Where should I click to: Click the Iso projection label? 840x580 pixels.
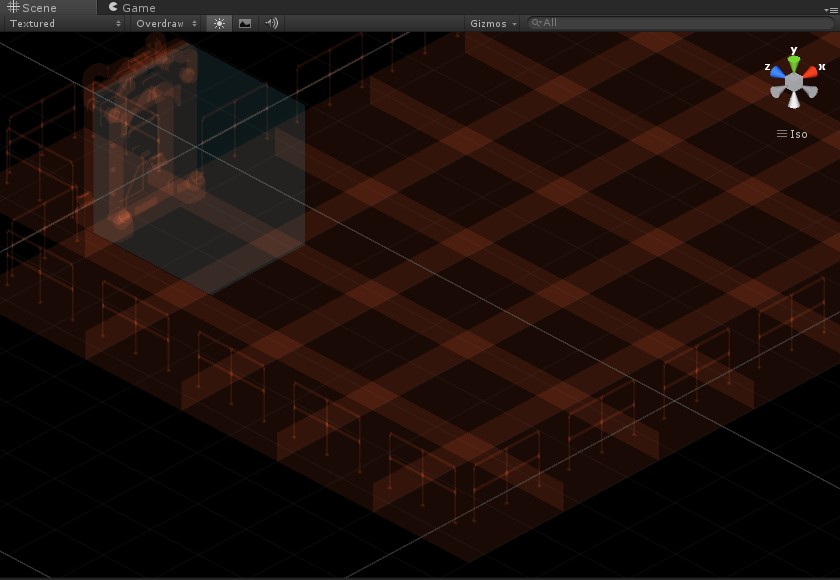tap(798, 134)
